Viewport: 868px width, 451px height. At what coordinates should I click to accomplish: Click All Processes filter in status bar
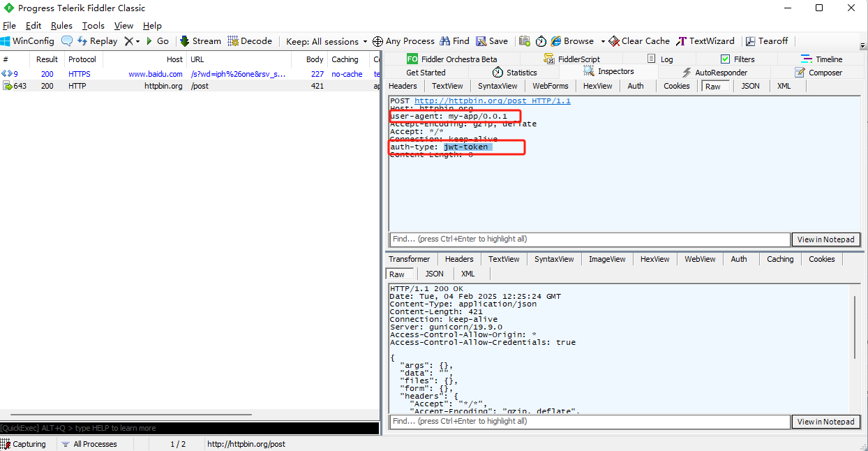89,444
